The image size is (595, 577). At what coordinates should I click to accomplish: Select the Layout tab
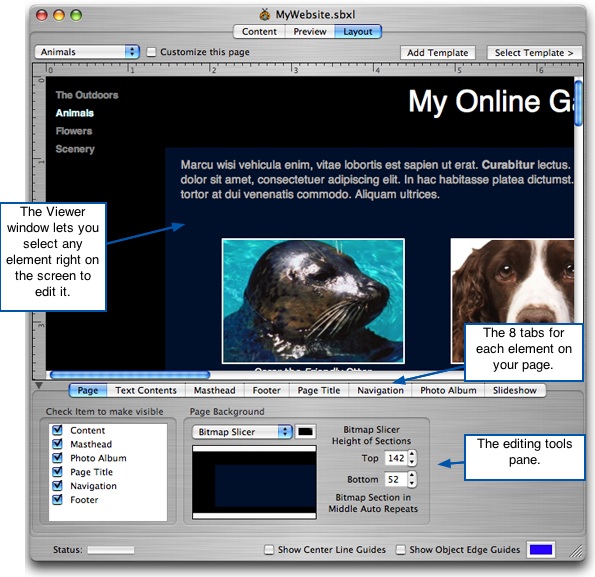(358, 31)
